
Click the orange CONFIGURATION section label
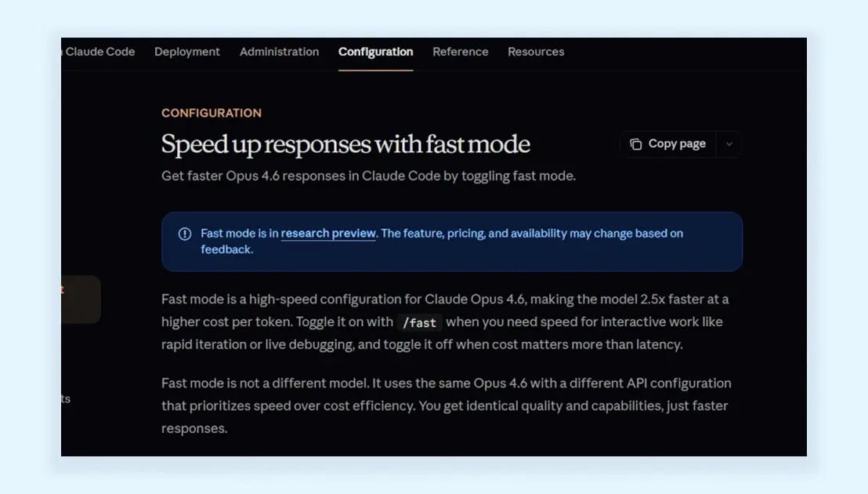click(x=212, y=113)
